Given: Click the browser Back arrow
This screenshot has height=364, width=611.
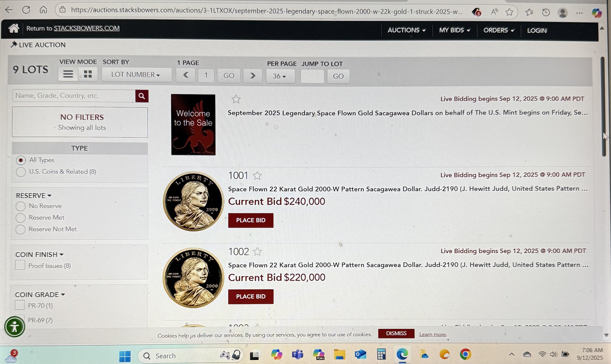Looking at the screenshot, I should tap(9, 10).
